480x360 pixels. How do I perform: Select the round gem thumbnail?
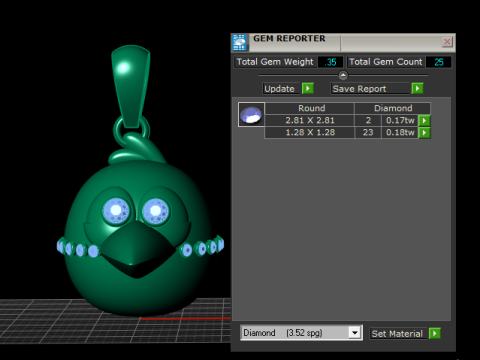[251, 115]
